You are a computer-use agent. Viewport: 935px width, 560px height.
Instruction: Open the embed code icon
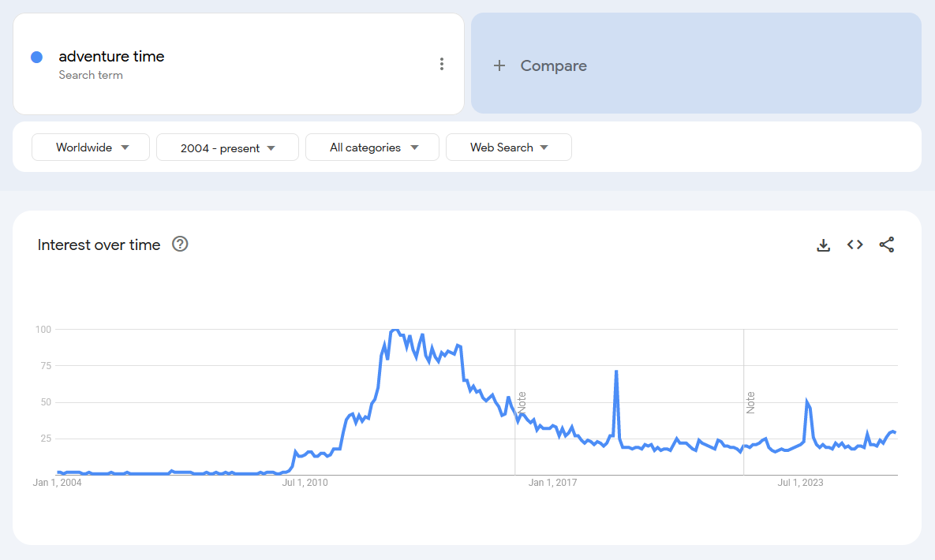tap(855, 245)
